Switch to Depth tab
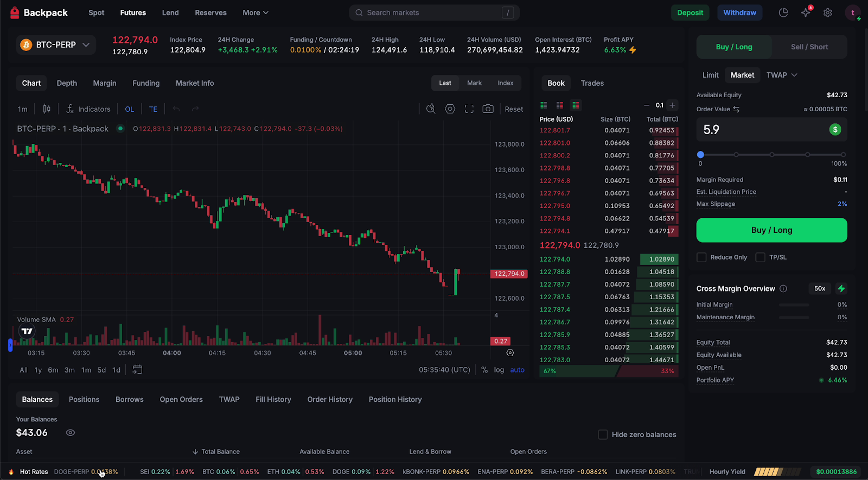The width and height of the screenshot is (868, 480). click(67, 83)
